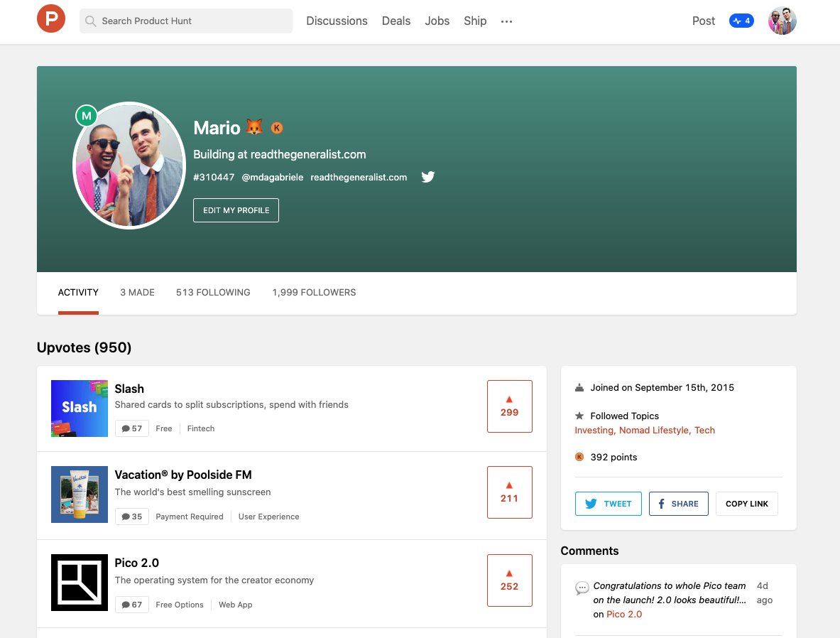840x638 pixels.
Task: Open the Discussions nav item
Action: point(337,21)
